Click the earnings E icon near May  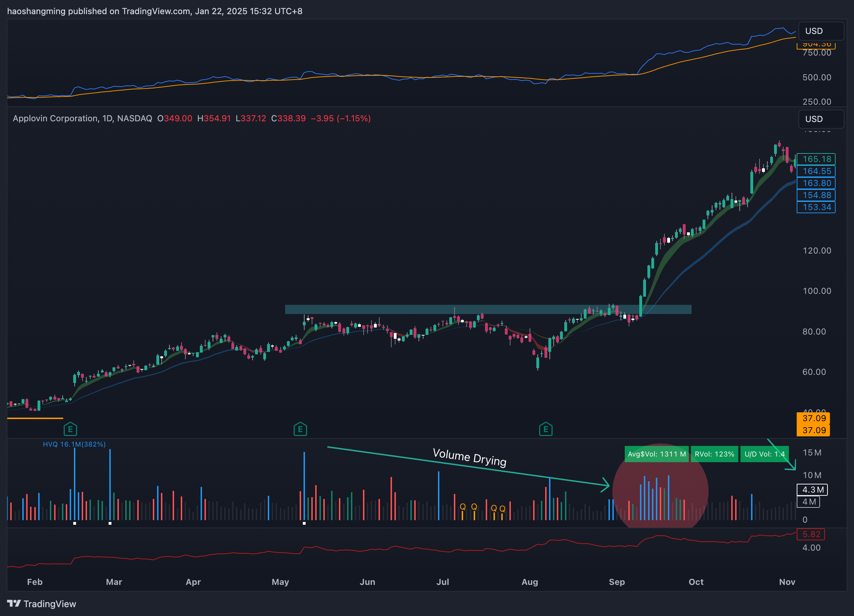tap(300, 429)
